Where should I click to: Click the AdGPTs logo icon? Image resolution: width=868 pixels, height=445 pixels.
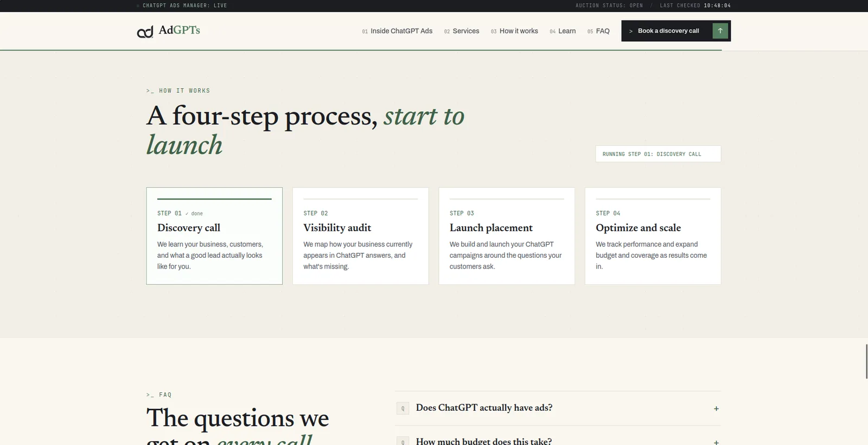145,33
